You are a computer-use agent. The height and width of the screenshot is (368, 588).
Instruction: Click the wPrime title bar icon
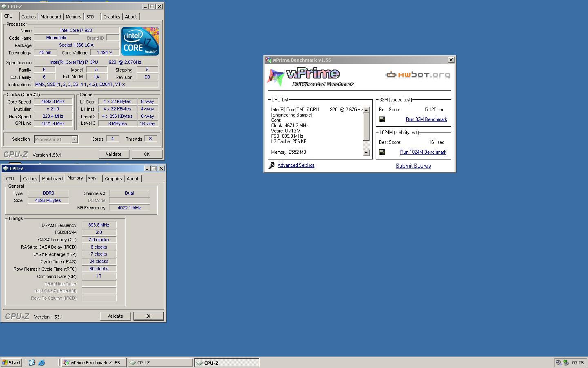268,60
